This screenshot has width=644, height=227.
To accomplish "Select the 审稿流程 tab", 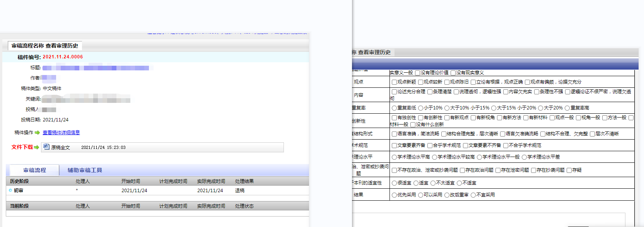I will [x=34, y=170].
